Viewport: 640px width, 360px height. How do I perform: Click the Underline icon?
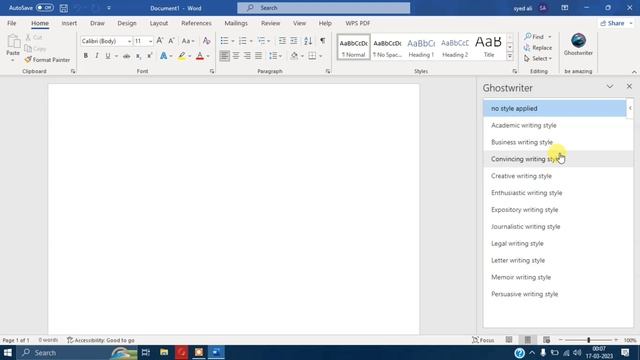[x=108, y=56]
